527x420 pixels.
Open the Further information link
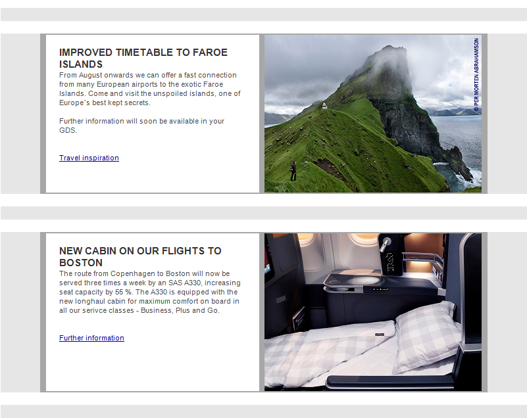click(91, 338)
